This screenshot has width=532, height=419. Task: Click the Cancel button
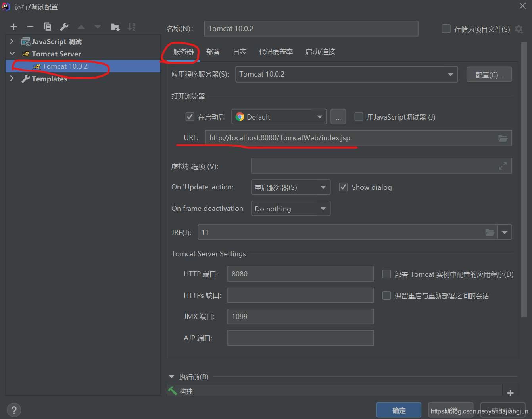pyautogui.click(x=451, y=410)
